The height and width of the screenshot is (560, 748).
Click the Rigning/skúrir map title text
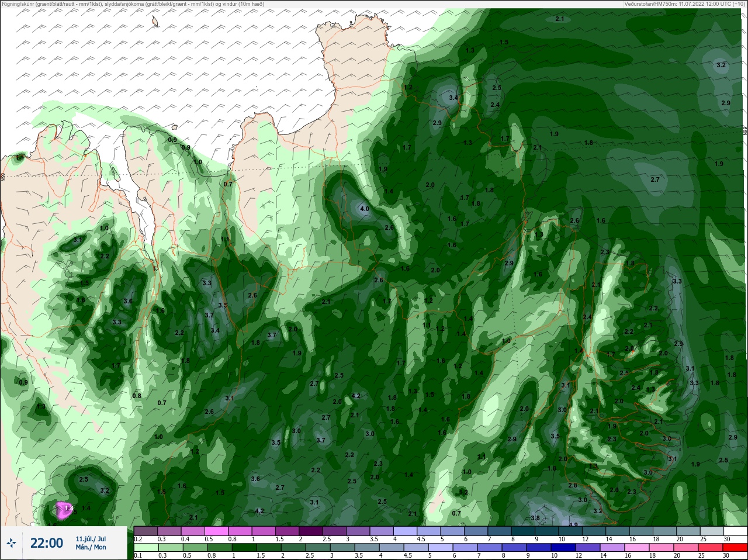(132, 4)
